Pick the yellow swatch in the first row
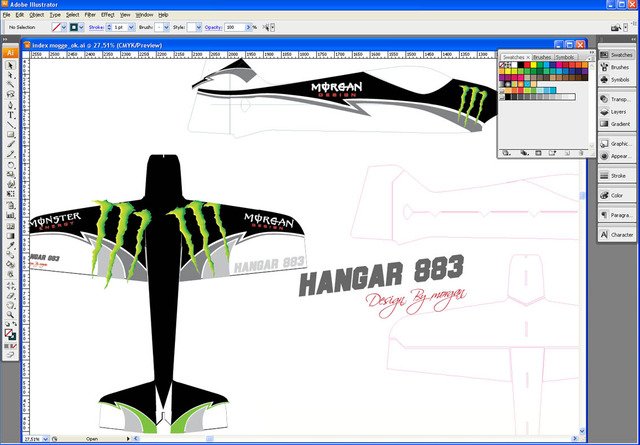The height and width of the screenshot is (445, 640). click(533, 65)
